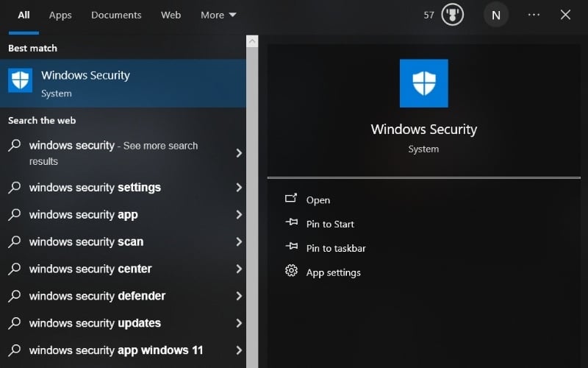The height and width of the screenshot is (368, 588).
Task: Open the More filter dropdown
Action: (218, 15)
